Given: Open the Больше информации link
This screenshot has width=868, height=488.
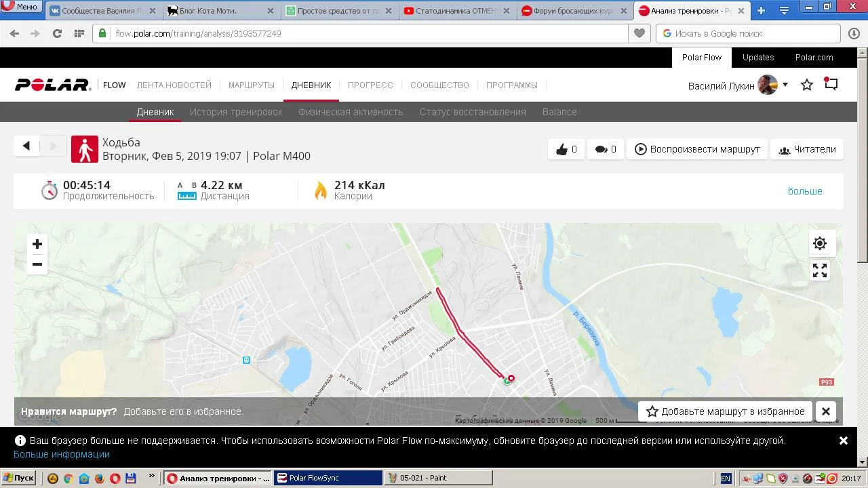Looking at the screenshot, I should click(62, 454).
